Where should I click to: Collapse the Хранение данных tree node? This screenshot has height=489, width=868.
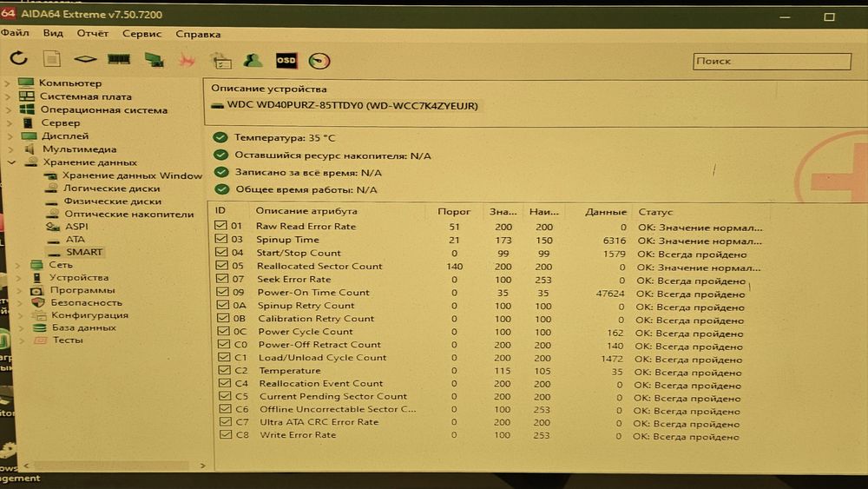pyautogui.click(x=11, y=162)
